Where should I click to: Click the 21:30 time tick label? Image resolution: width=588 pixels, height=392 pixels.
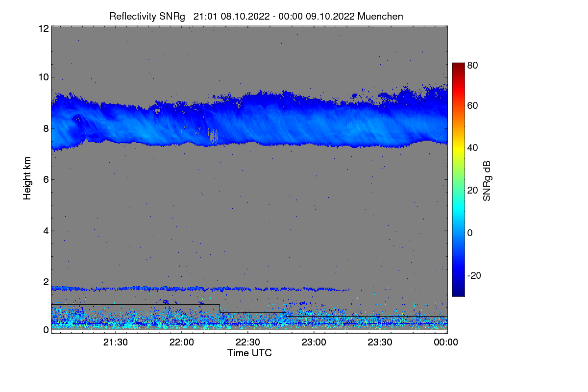pyautogui.click(x=116, y=343)
